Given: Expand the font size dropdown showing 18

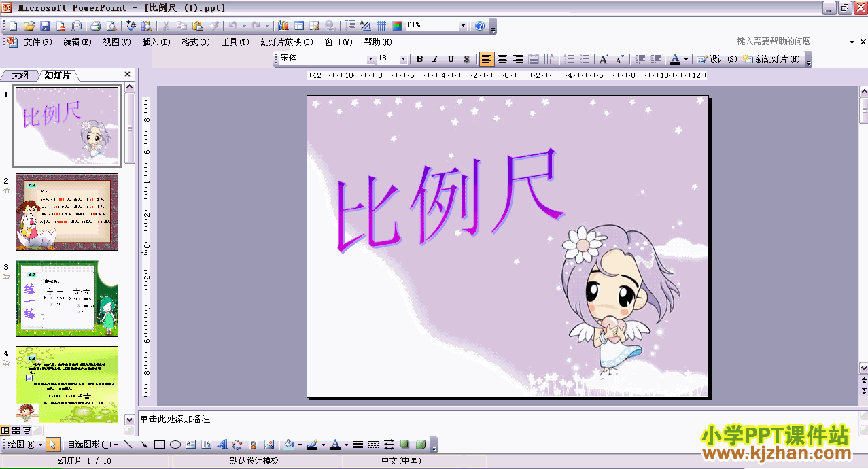Looking at the screenshot, I should click(403, 59).
